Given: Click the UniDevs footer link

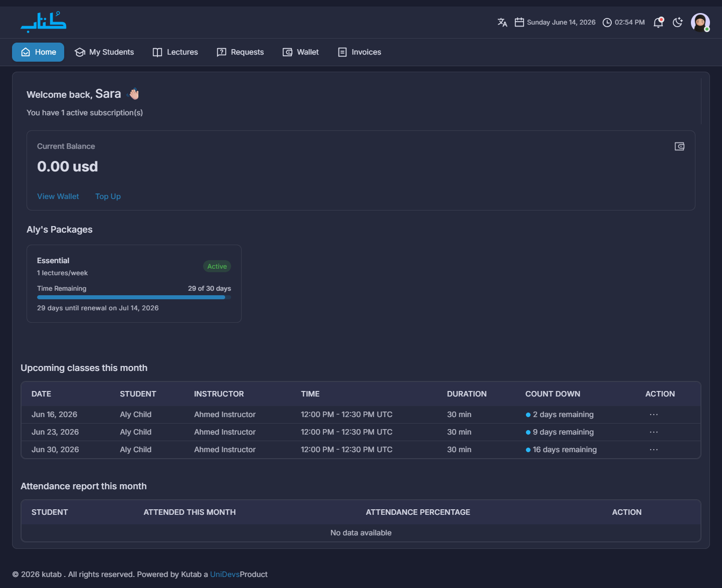Looking at the screenshot, I should click(x=225, y=574).
